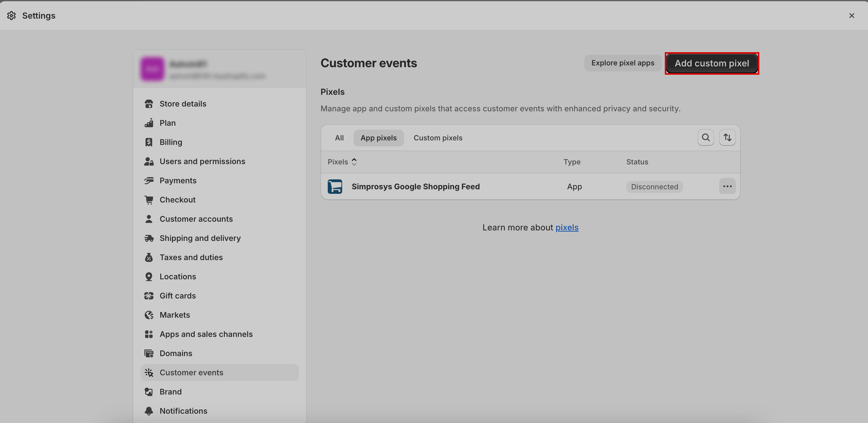Click the Checkout cart icon
The height and width of the screenshot is (423, 868).
pos(149,200)
